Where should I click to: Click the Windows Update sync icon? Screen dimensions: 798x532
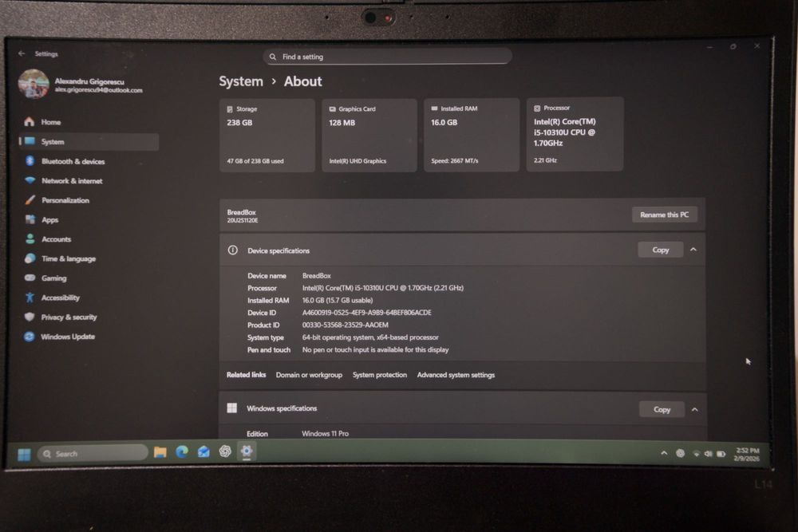click(x=30, y=336)
